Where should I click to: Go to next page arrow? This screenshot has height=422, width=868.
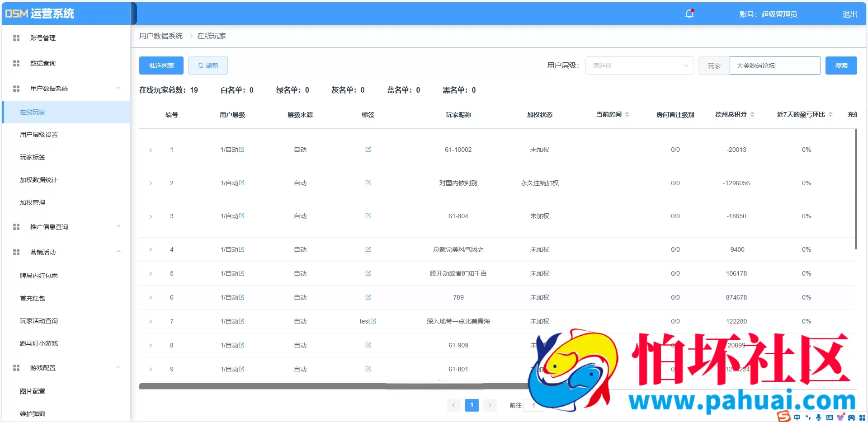pos(490,405)
